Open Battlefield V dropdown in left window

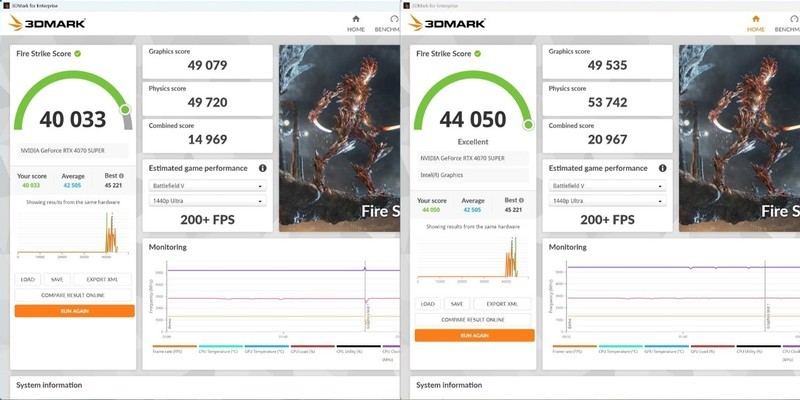coord(207,186)
